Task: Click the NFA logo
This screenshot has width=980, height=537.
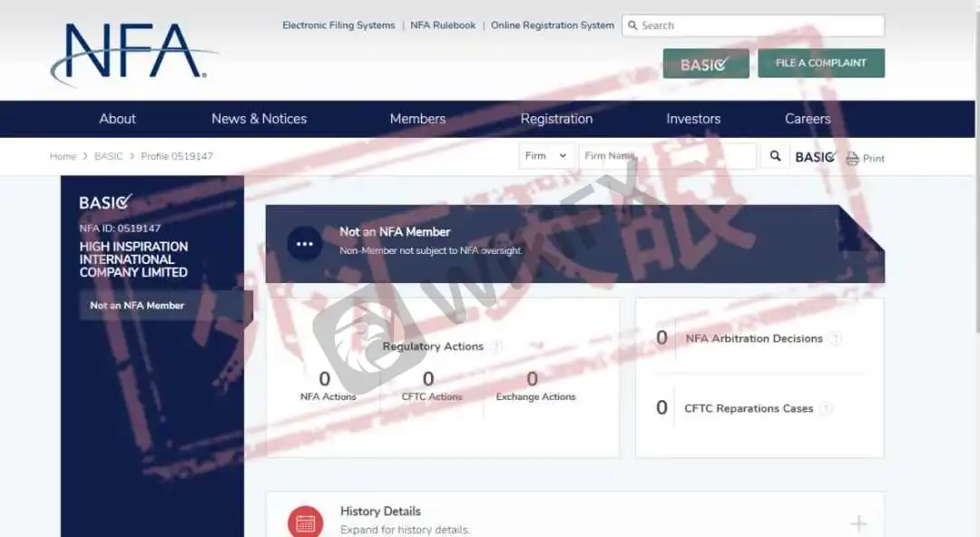Action: tap(133, 54)
